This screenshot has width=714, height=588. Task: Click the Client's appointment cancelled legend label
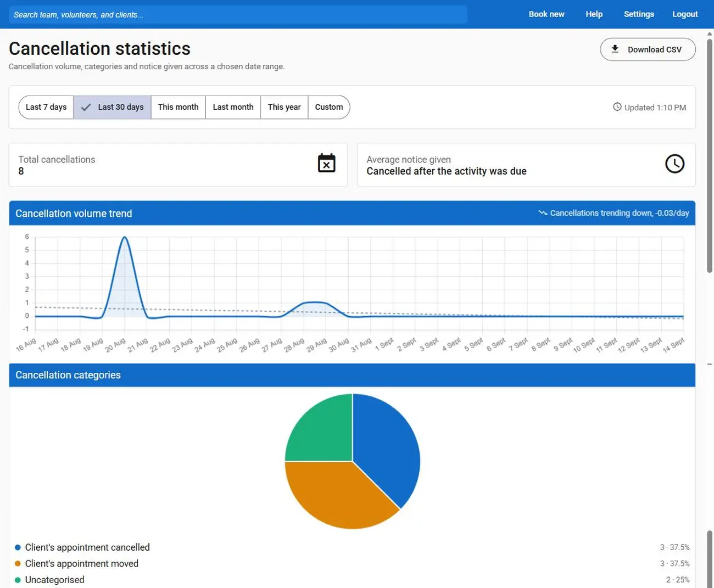(x=87, y=547)
